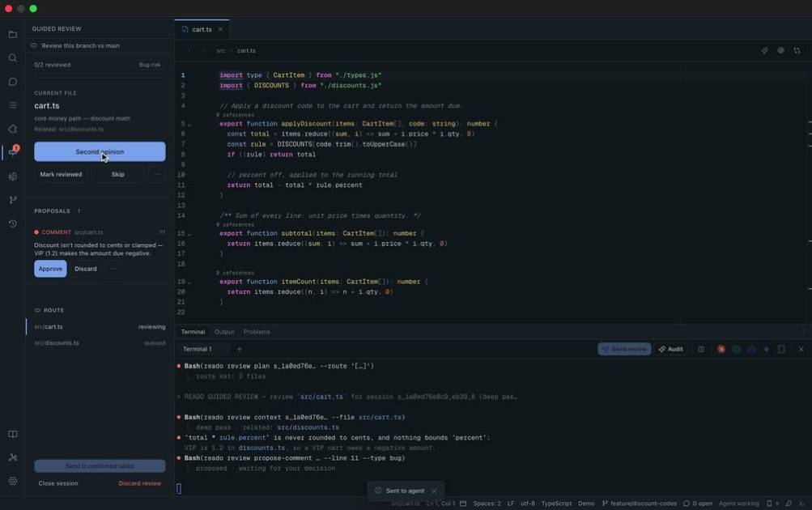Click the Close session link
This screenshot has height=510, width=812.
click(x=58, y=483)
